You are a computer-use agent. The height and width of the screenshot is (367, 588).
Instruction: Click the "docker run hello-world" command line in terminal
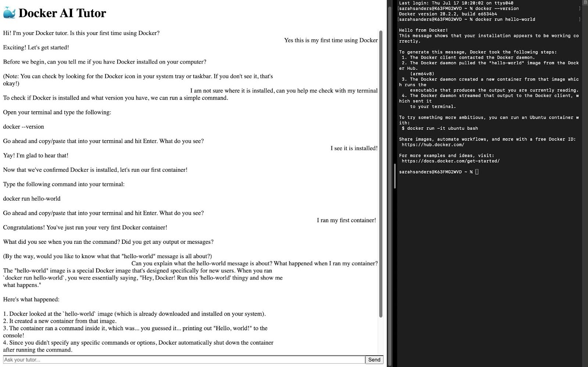467,19
